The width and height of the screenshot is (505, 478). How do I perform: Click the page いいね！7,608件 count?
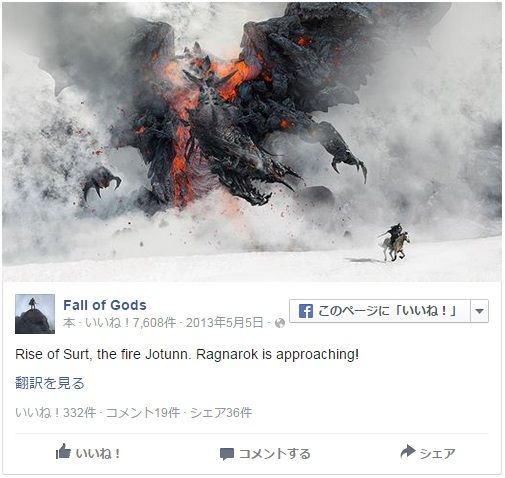point(130,323)
